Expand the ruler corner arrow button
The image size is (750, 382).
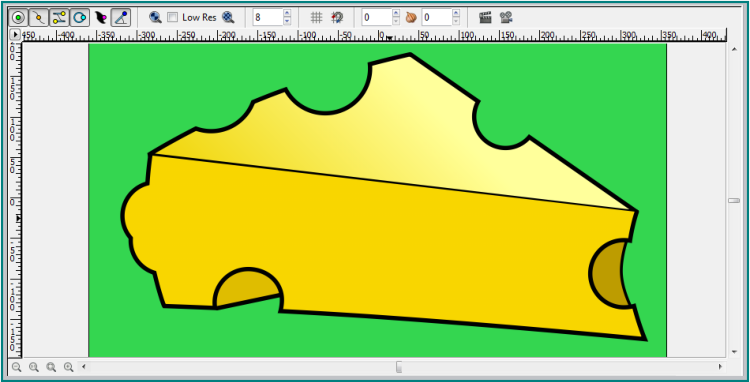pyautogui.click(x=15, y=34)
